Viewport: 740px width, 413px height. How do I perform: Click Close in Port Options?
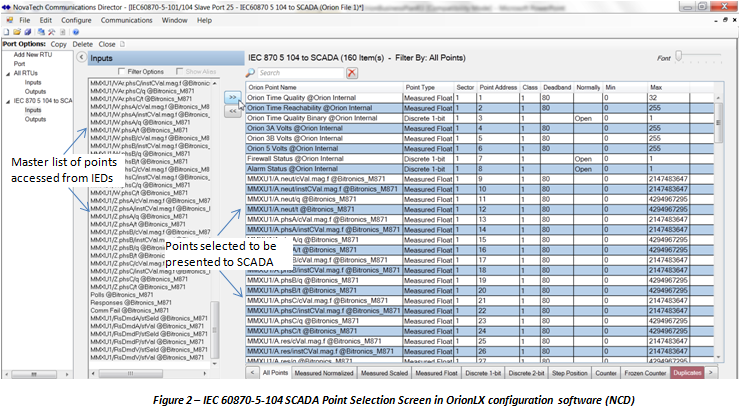tap(107, 44)
